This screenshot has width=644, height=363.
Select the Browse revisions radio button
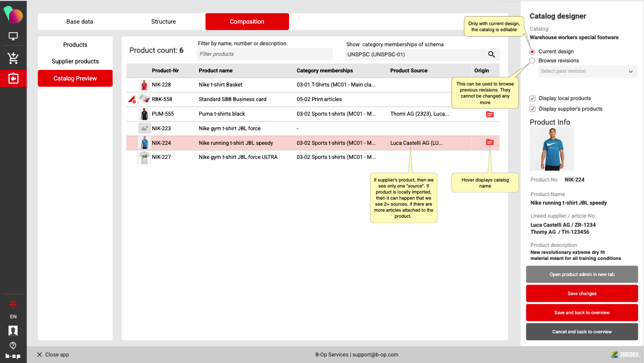pyautogui.click(x=532, y=61)
